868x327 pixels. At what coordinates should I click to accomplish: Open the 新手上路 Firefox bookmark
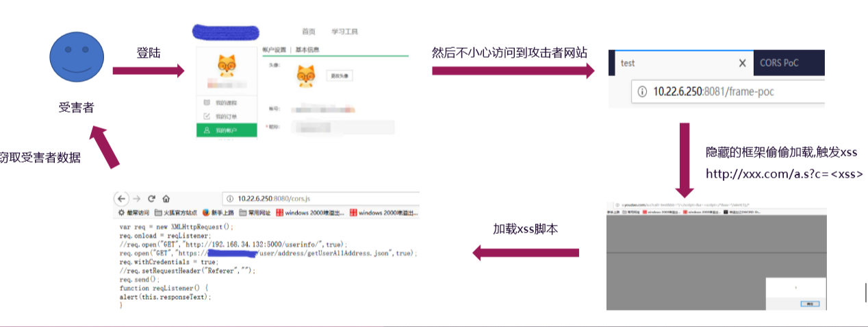[218, 213]
